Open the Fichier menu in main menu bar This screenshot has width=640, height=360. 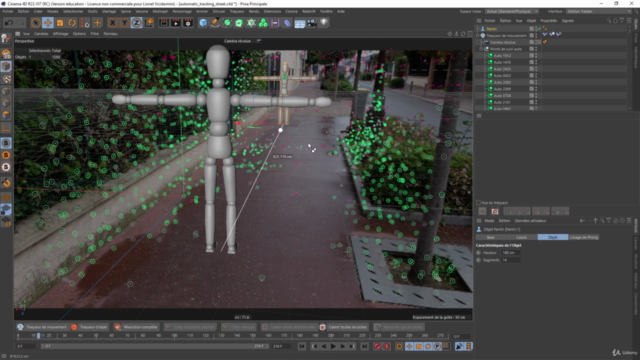pyautogui.click(x=8, y=11)
